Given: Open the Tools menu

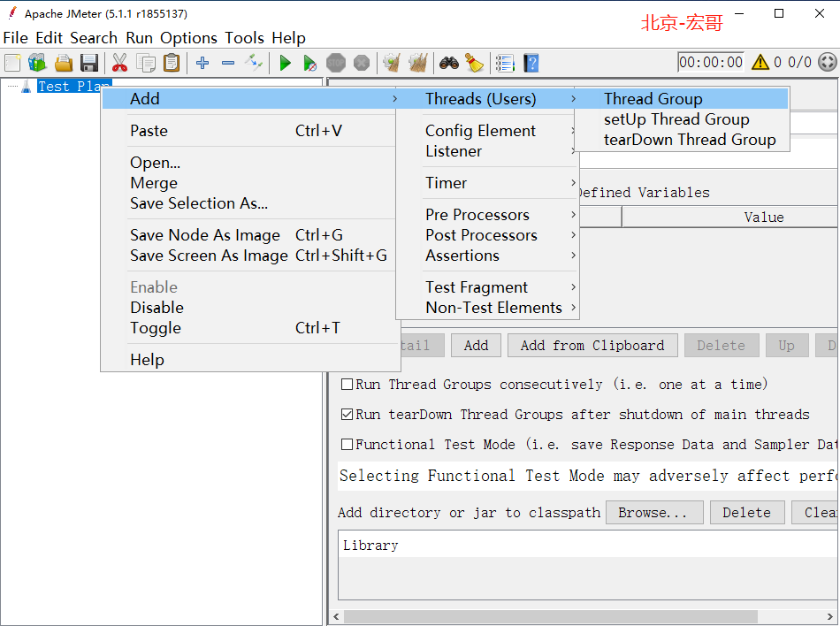Looking at the screenshot, I should [x=244, y=38].
